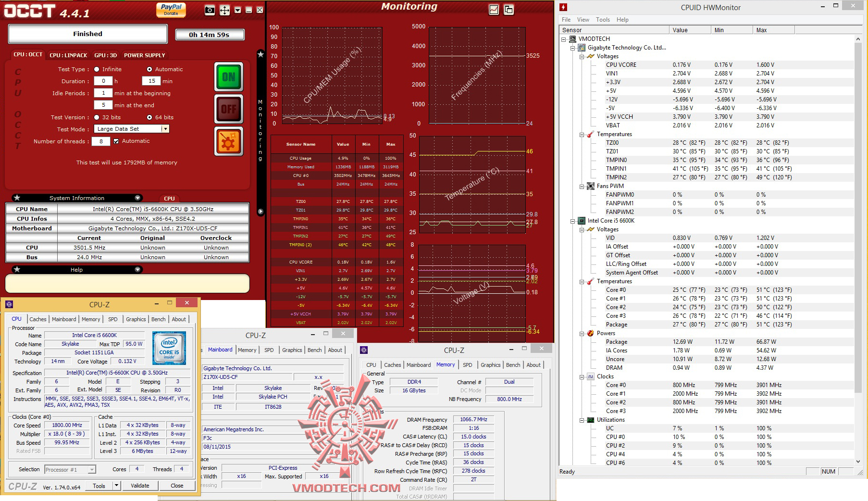Switch to the GPU : 3D tab
Image resolution: width=868 pixels, height=501 pixels.
click(x=106, y=55)
